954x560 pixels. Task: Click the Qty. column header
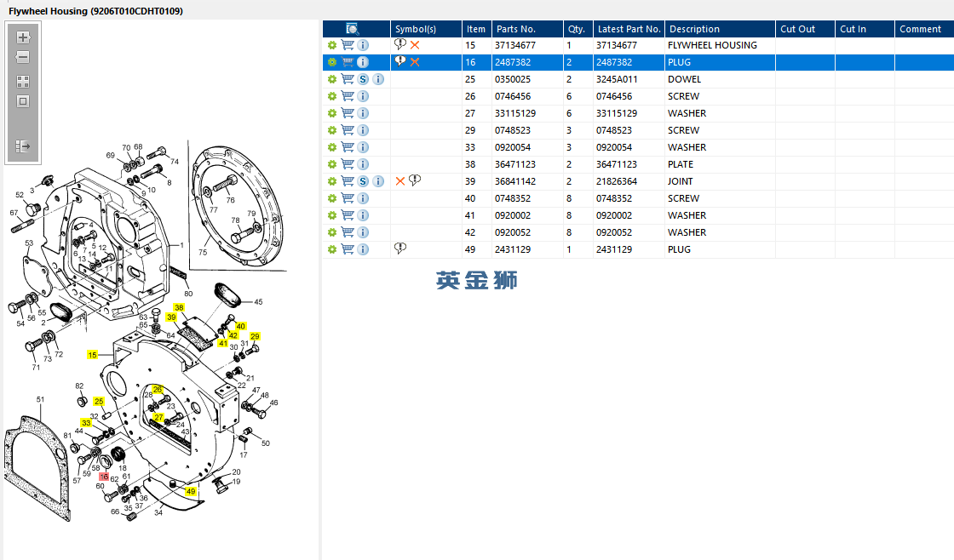click(x=578, y=29)
